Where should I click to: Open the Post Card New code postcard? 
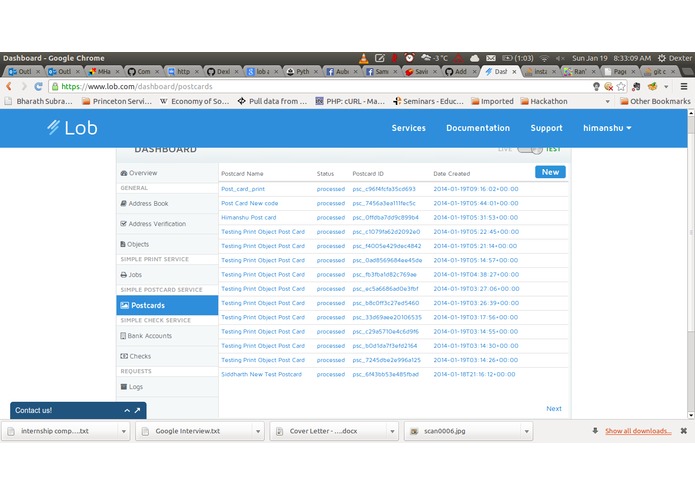tap(250, 203)
